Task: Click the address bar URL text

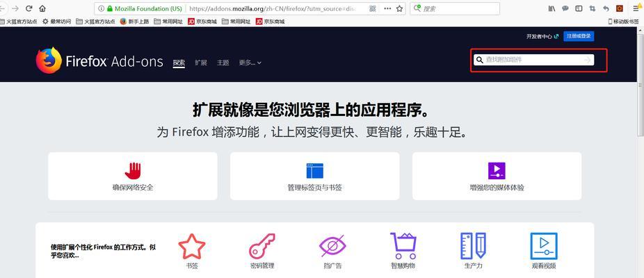Action: 273,8
